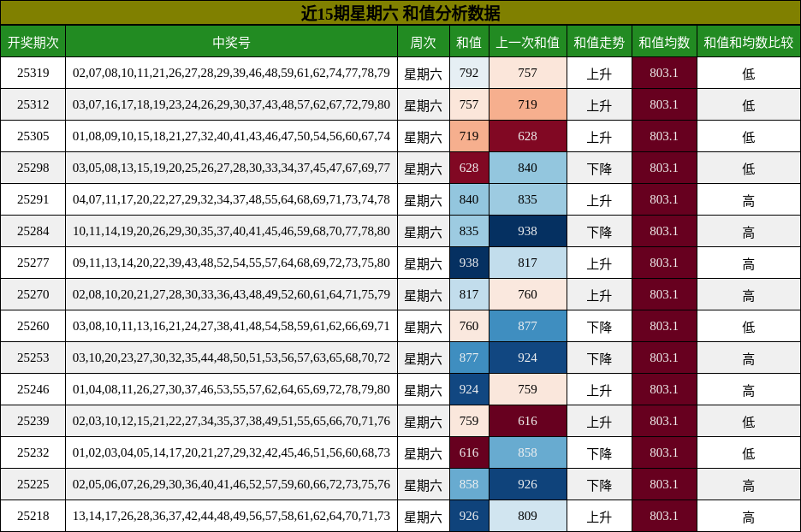Click the 和值和均数比较 column header
The image size is (801, 532).
[x=747, y=42]
